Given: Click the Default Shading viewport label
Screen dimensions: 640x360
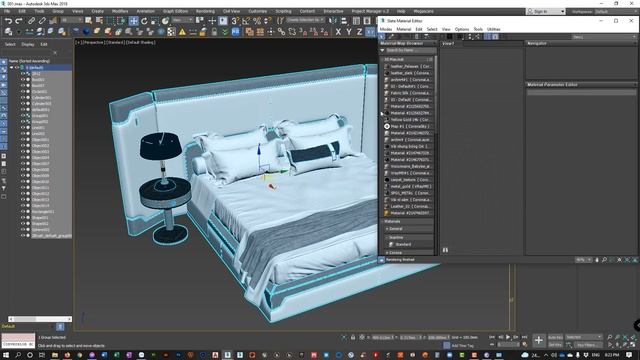Looking at the screenshot, I should click(141, 42).
